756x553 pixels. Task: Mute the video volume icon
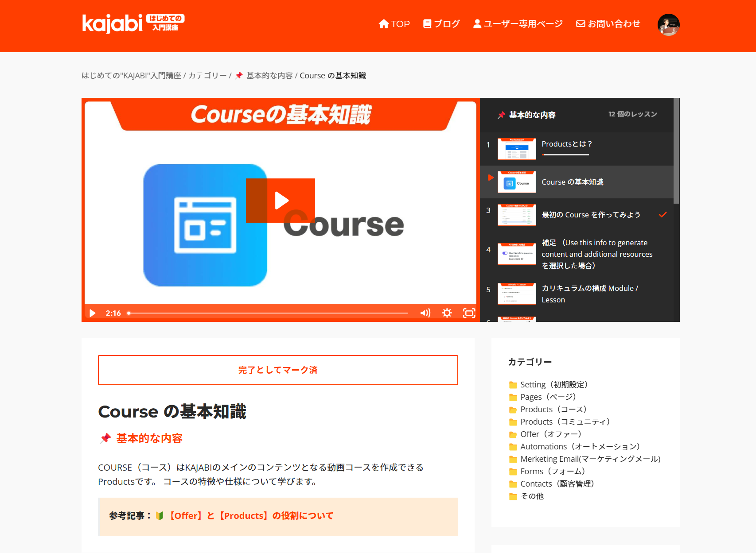(425, 313)
